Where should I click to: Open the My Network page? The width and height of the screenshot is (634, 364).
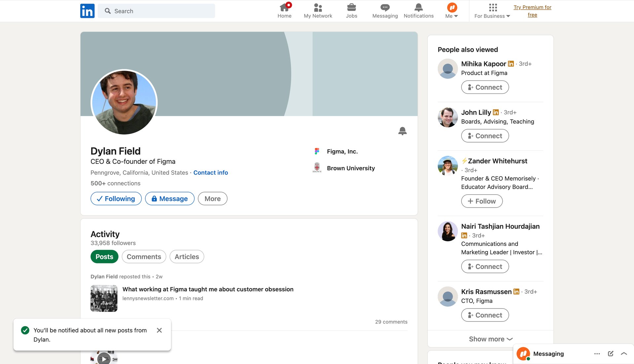[318, 11]
